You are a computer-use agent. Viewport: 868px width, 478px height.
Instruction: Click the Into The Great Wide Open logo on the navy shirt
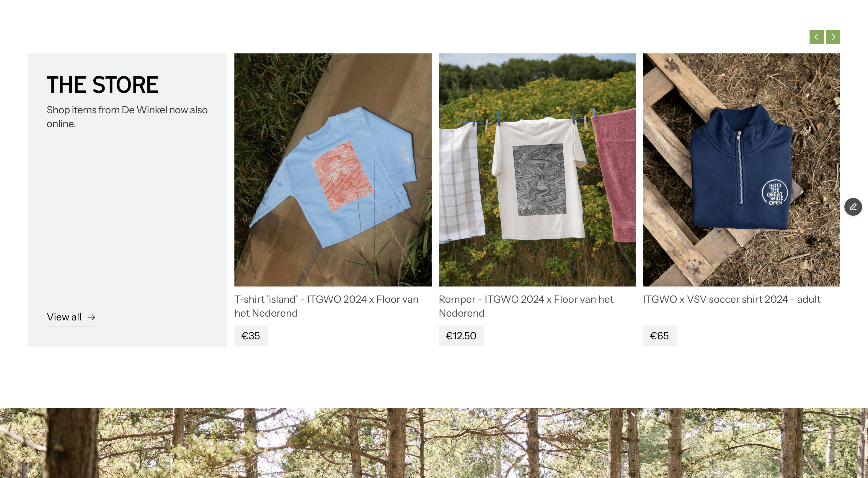pos(775,193)
